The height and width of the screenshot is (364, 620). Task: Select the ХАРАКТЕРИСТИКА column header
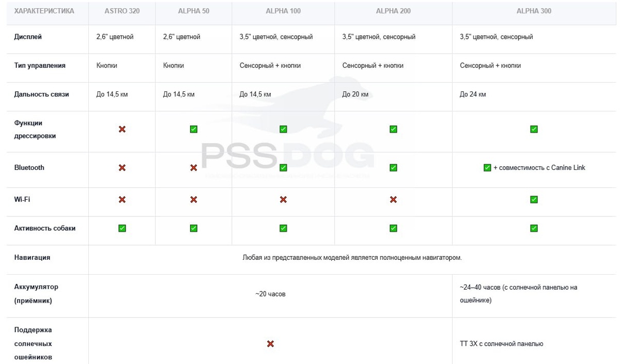pos(44,11)
